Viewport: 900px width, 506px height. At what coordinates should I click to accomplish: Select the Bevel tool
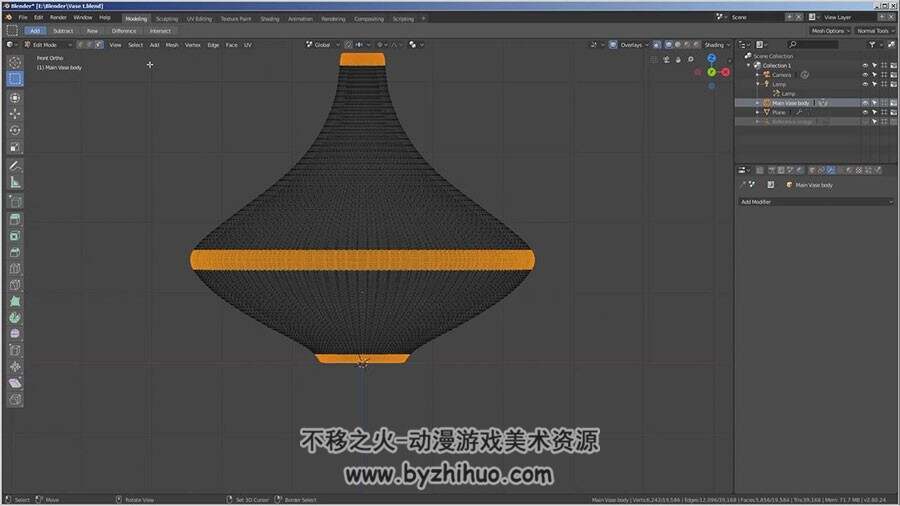point(15,252)
